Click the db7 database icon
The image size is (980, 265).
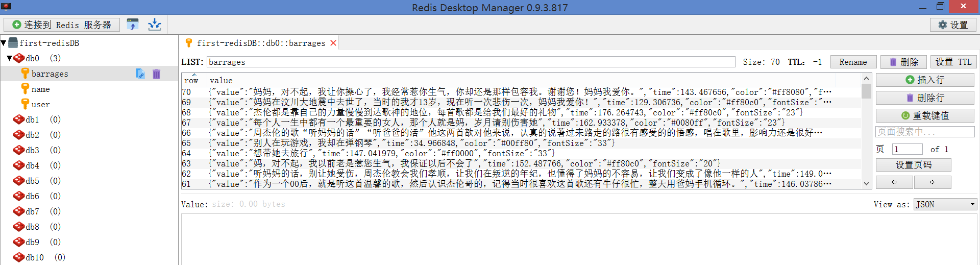click(x=19, y=211)
